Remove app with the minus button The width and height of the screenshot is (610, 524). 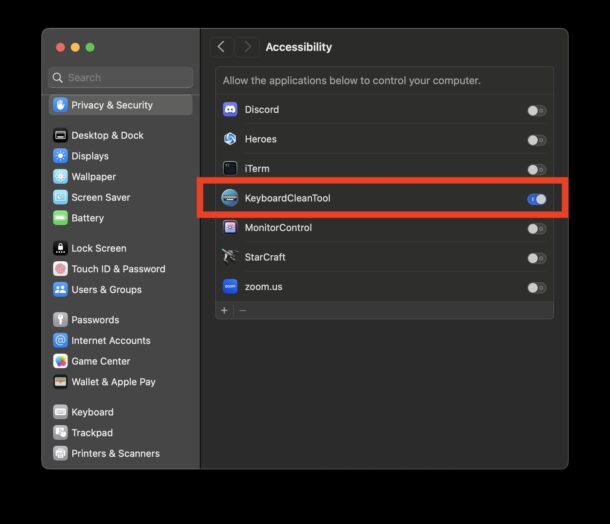tap(242, 310)
